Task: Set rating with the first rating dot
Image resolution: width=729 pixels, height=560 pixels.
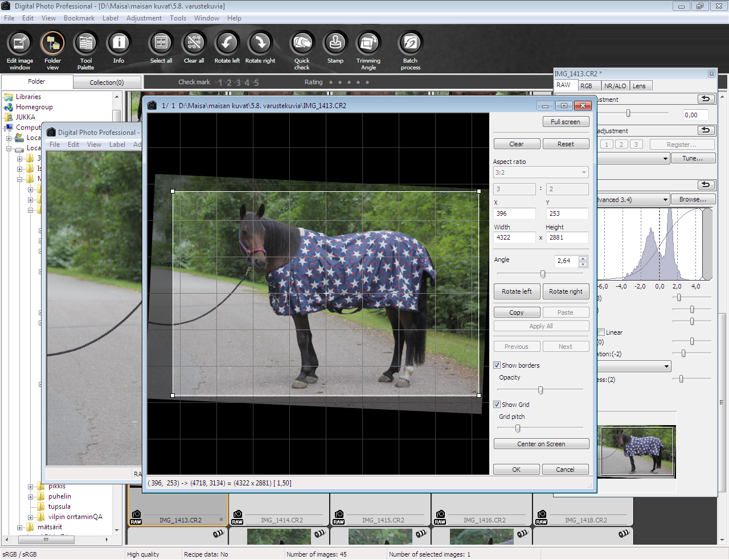Action: [x=331, y=83]
